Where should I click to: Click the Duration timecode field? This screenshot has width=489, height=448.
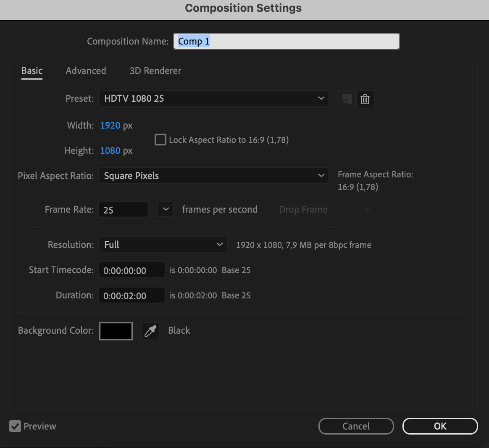pos(131,295)
